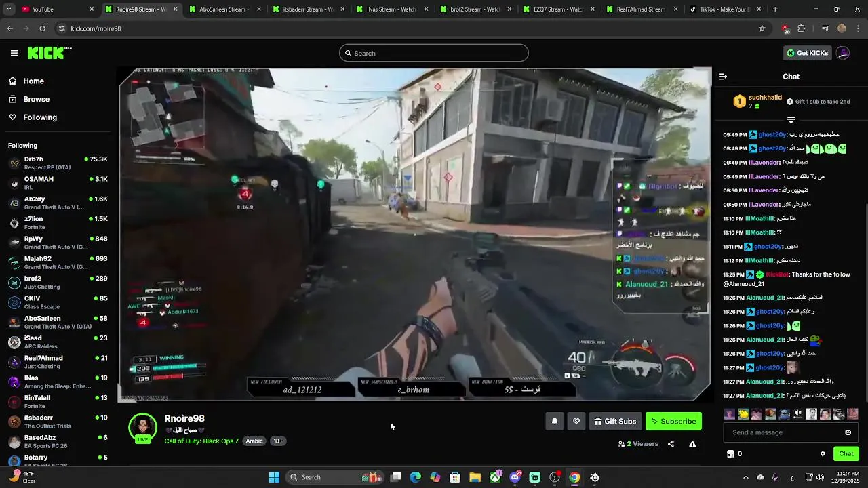Open z7lion Fortnite channel
868x488 pixels.
[x=58, y=223]
